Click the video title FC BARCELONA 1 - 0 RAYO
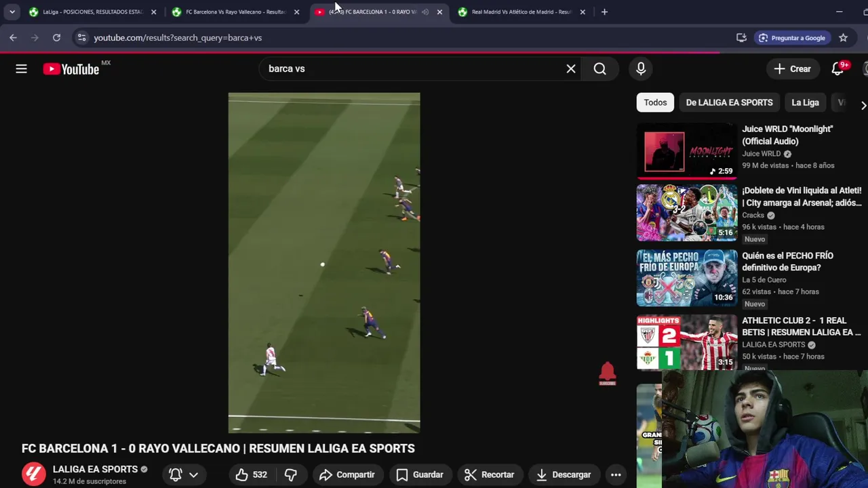This screenshot has height=488, width=868. [218, 449]
